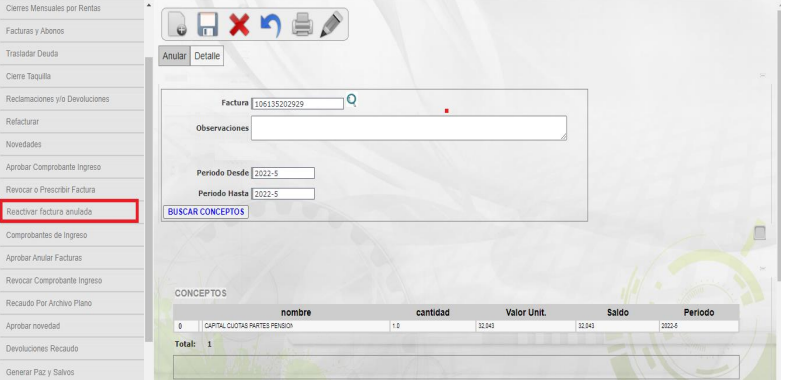Click into the Factura number field

click(297, 104)
